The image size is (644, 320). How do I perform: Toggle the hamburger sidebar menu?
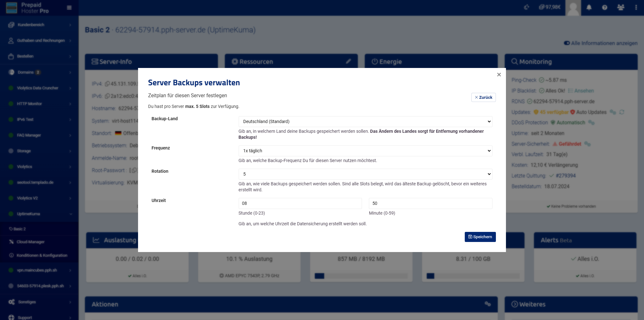click(69, 8)
